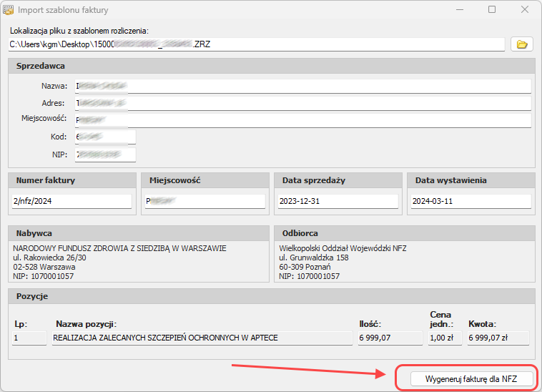This screenshot has height=392, width=542.
Task: Focus the template file location path field
Action: point(256,44)
